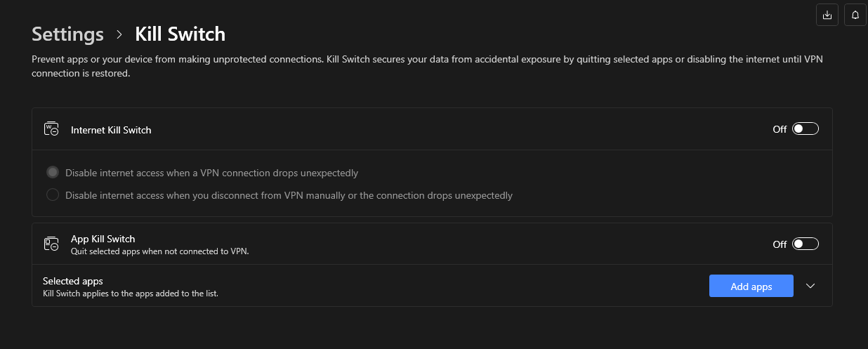Click the Internet Kill Switch label
The height and width of the screenshot is (349, 868).
[111, 130]
